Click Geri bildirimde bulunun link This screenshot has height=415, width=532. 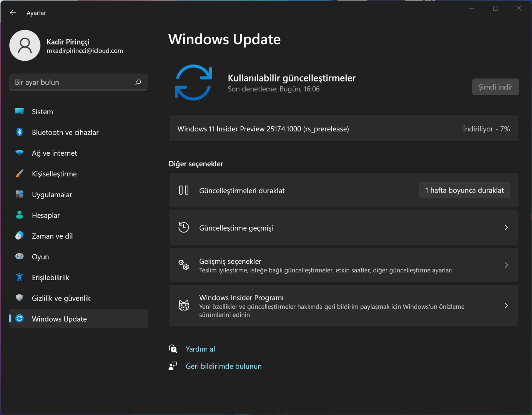pos(224,366)
